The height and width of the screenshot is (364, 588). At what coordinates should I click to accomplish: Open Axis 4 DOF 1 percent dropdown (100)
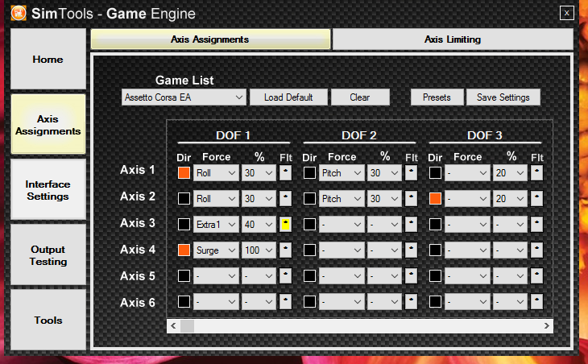tap(259, 250)
